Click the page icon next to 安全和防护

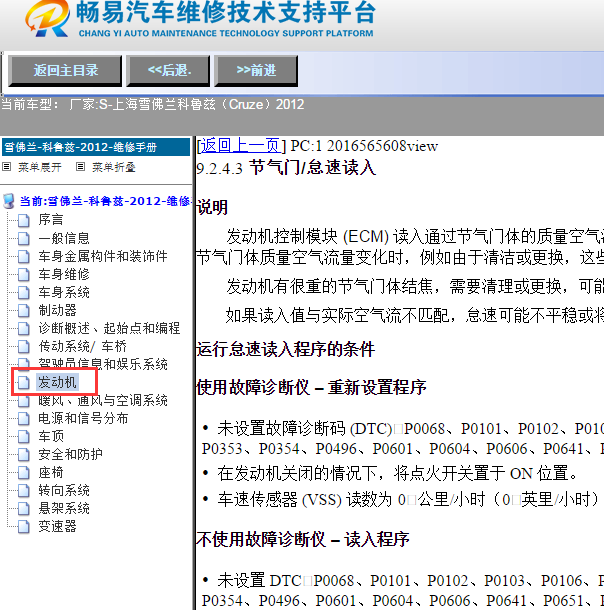pyautogui.click(x=24, y=454)
